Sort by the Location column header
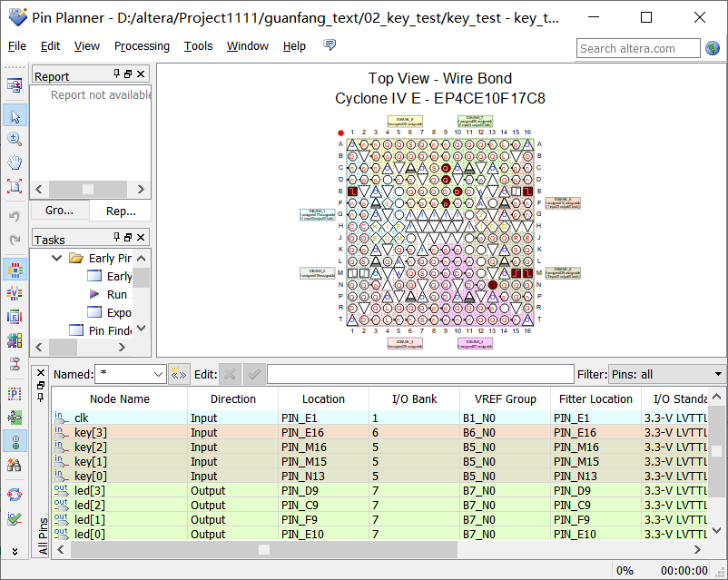Viewport: 728px width, 580px height. (x=323, y=398)
